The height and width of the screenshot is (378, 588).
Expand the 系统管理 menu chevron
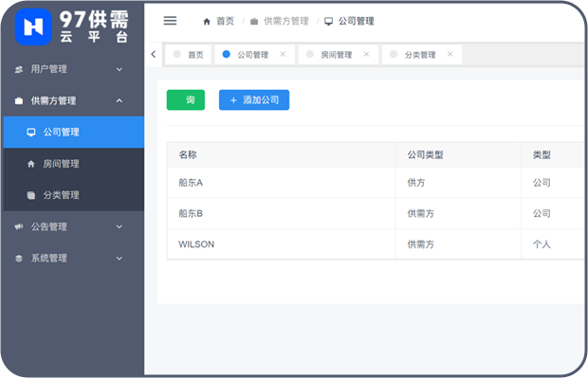pyautogui.click(x=119, y=258)
